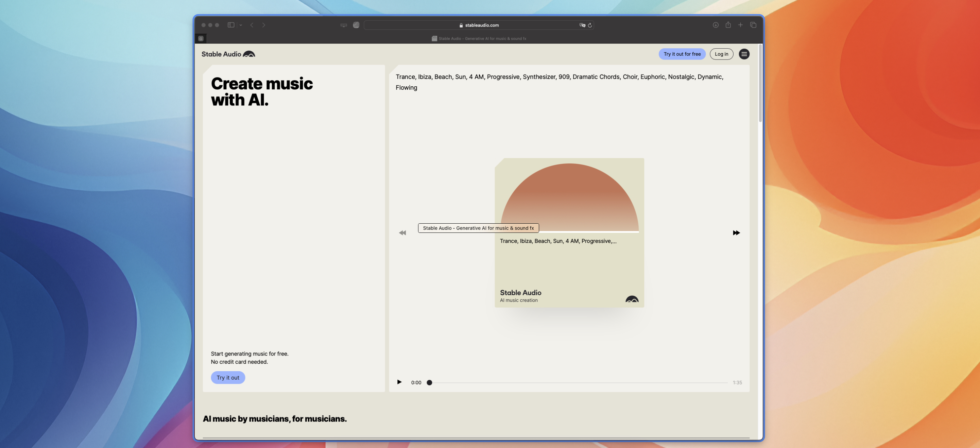The image size is (980, 448).
Task: Play the Trance Ibiza track
Action: click(x=399, y=382)
